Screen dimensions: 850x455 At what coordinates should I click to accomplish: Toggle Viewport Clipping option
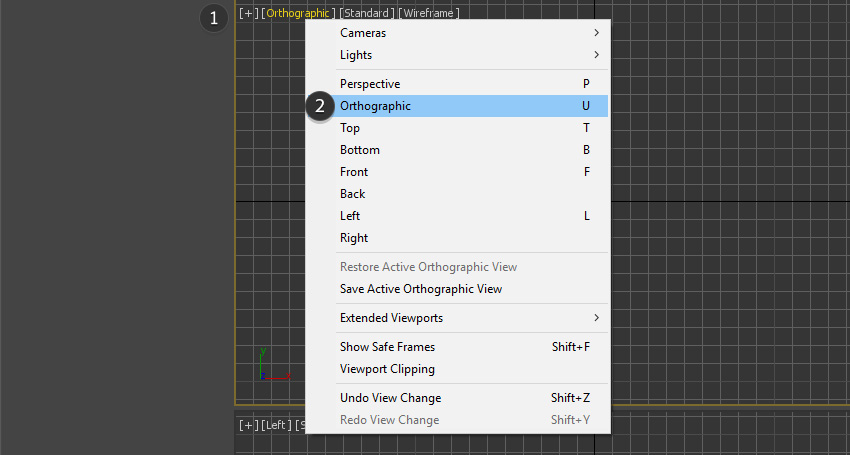[x=387, y=369]
